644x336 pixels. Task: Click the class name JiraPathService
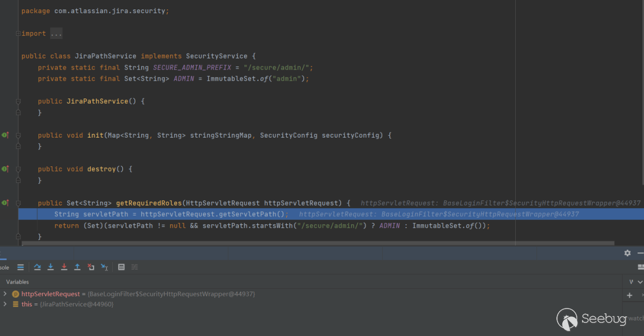[x=106, y=56]
